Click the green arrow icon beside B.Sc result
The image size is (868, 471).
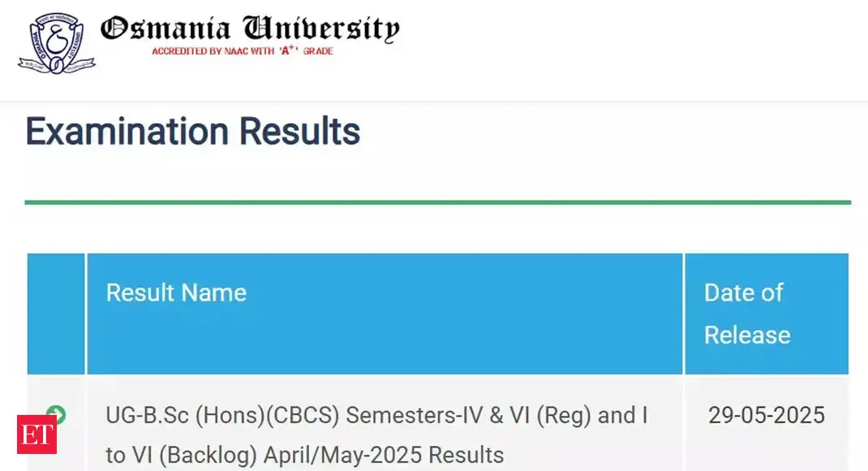coord(56,415)
